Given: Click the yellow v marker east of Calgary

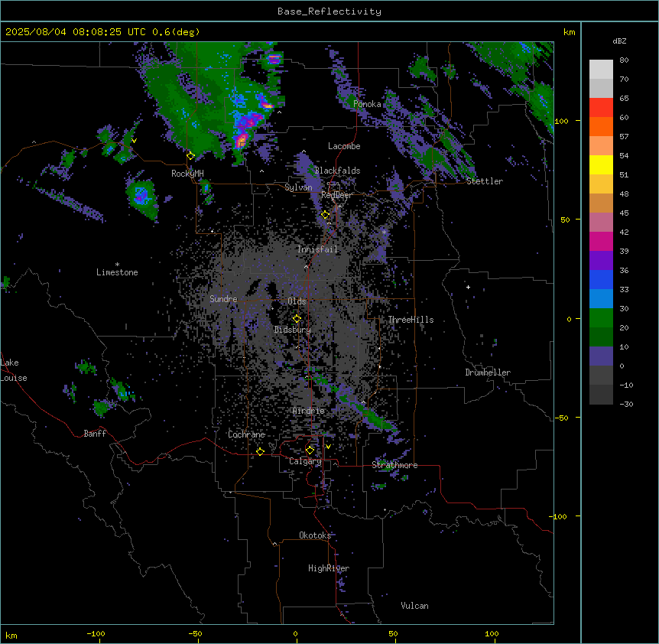Looking at the screenshot, I should [x=328, y=447].
